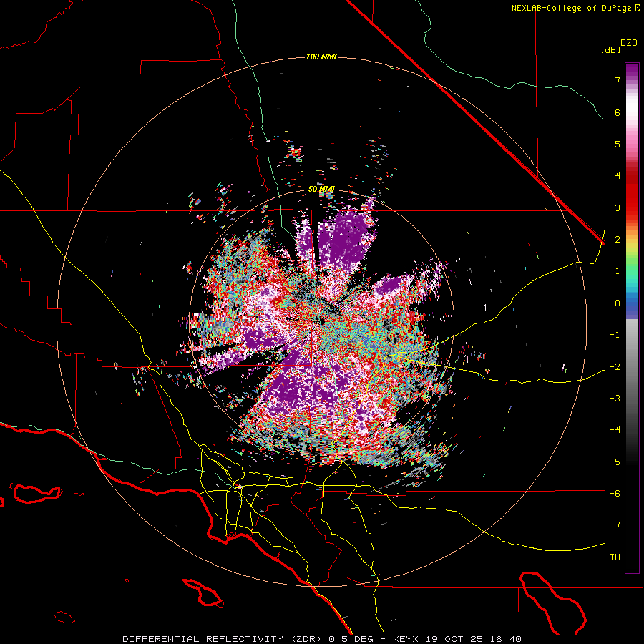
Task: Click the -7 dB tick on the scale
Action: (615, 525)
